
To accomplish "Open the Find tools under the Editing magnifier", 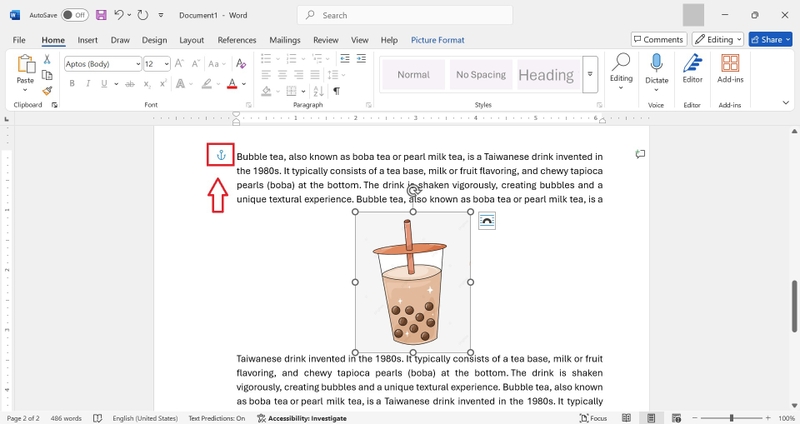I will (x=621, y=71).
